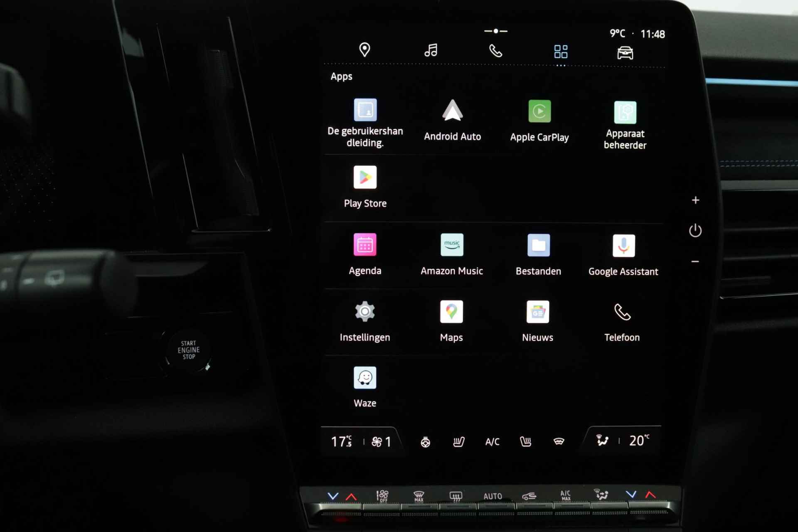This screenshot has width=798, height=532.
Task: Launch Android Auto
Action: [x=452, y=121]
